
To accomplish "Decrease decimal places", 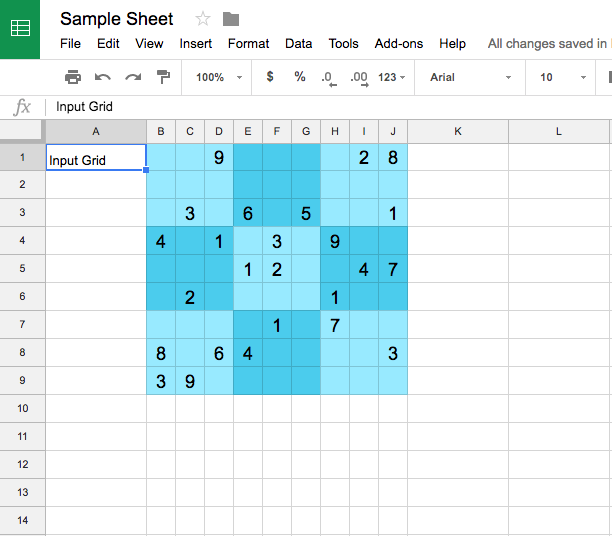I will [328, 77].
